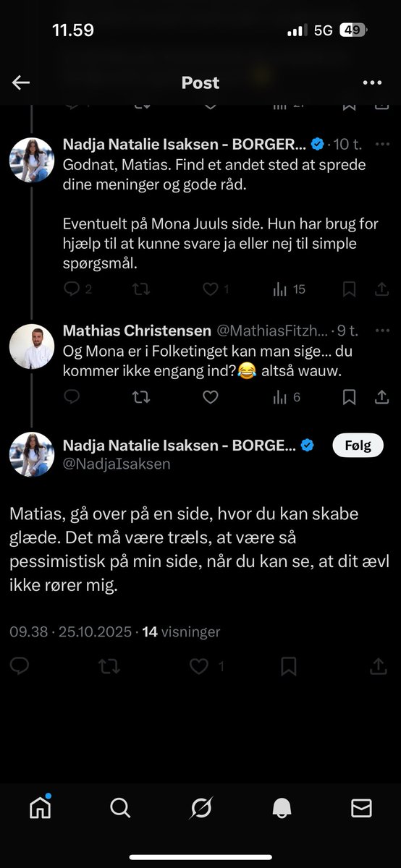Open more options on Mathias Christensen's reply
401x868 pixels.
[381, 331]
